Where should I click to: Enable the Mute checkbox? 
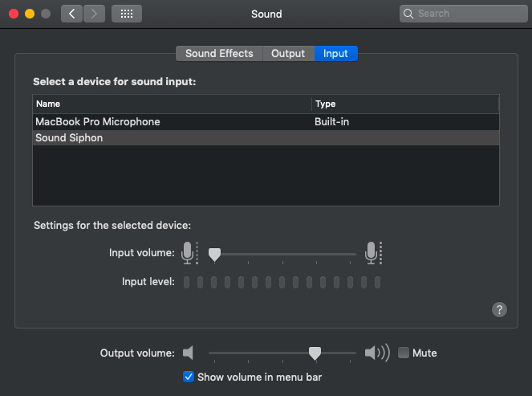pyautogui.click(x=403, y=353)
